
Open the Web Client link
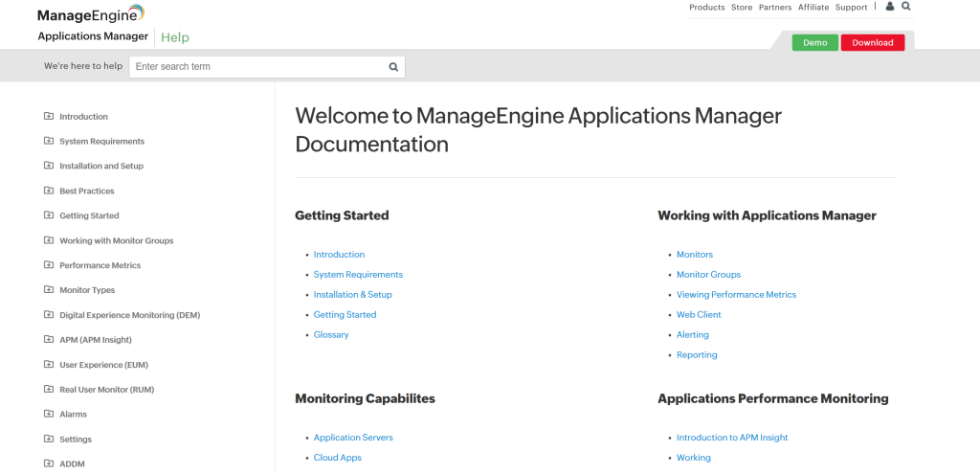(699, 314)
